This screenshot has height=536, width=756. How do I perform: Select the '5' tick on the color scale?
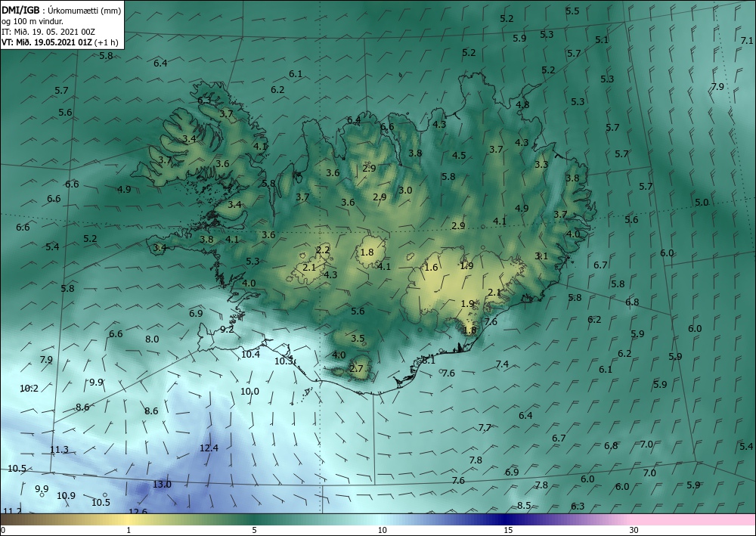coord(254,530)
